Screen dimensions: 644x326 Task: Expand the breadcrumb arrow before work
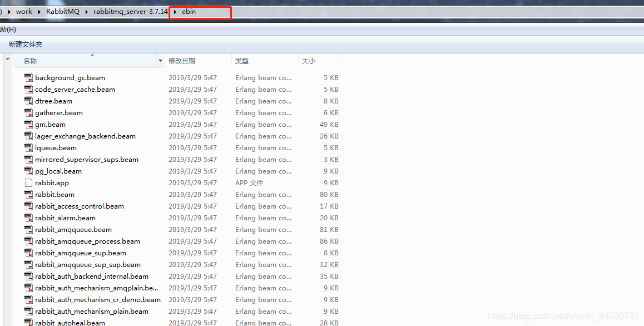(x=9, y=12)
